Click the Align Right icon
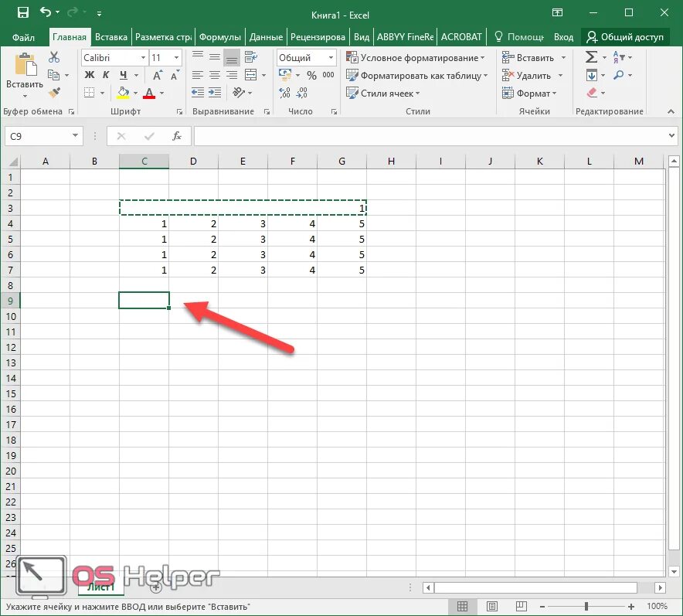Viewport: 683px width, 616px height. pyautogui.click(x=232, y=75)
